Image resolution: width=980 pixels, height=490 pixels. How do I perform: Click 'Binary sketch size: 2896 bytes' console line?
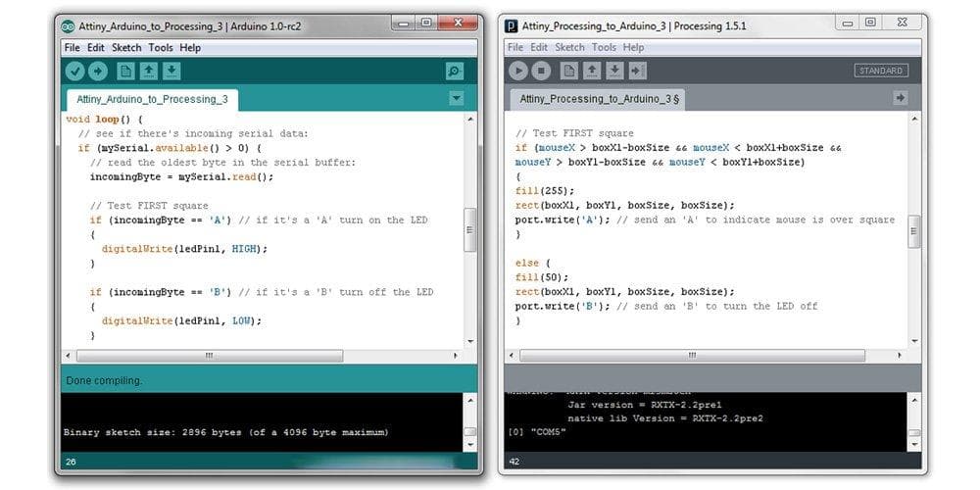[225, 432]
